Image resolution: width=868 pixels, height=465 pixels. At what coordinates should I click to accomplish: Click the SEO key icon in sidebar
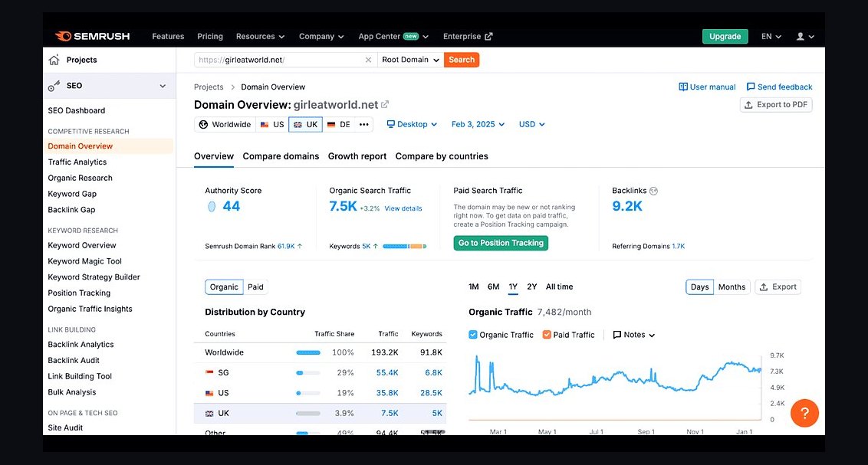pyautogui.click(x=54, y=86)
